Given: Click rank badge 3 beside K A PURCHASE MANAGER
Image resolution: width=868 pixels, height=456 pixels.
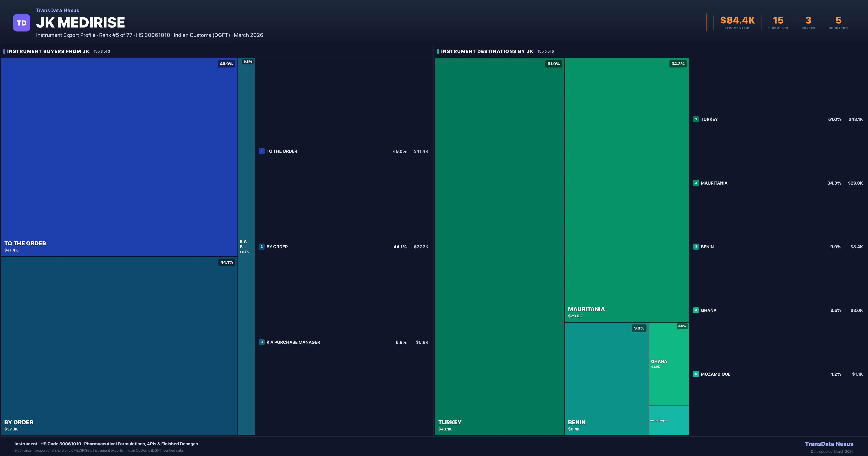Looking at the screenshot, I should click(x=262, y=342).
